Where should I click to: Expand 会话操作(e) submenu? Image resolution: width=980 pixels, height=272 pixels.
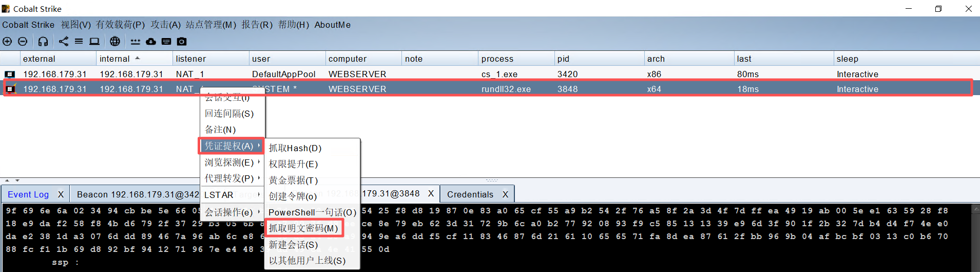coord(232,212)
